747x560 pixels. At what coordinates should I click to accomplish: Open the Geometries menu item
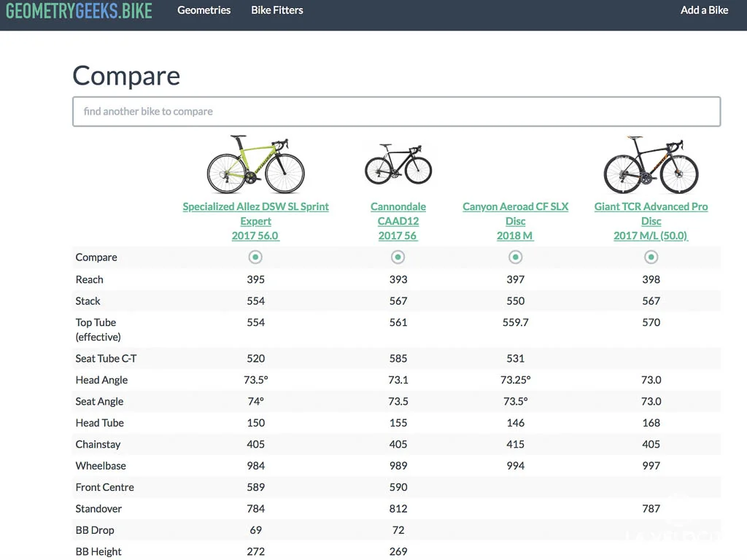[204, 10]
